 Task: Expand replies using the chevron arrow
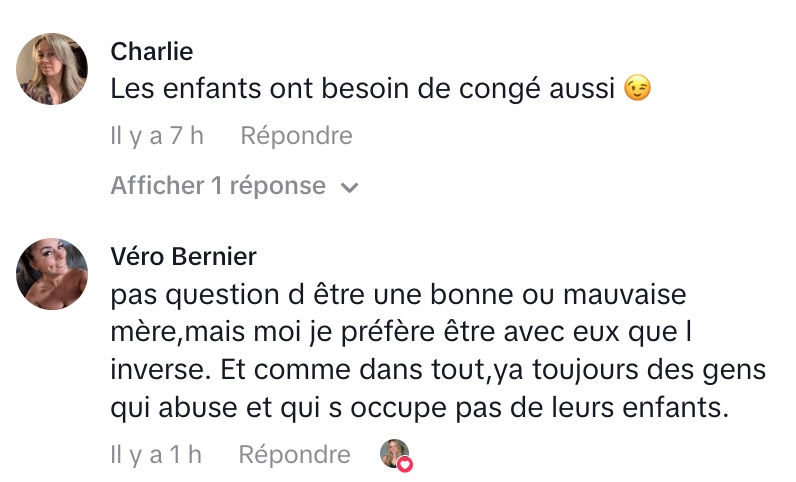click(x=350, y=187)
